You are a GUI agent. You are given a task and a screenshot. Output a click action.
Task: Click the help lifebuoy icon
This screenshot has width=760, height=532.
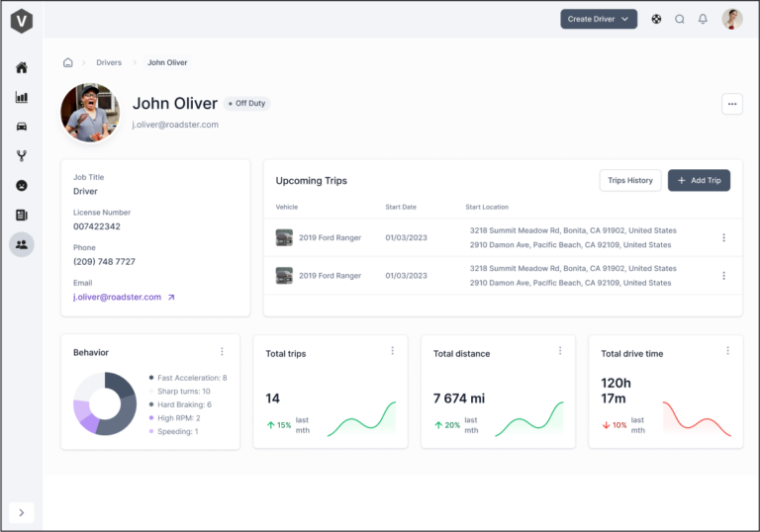point(656,19)
